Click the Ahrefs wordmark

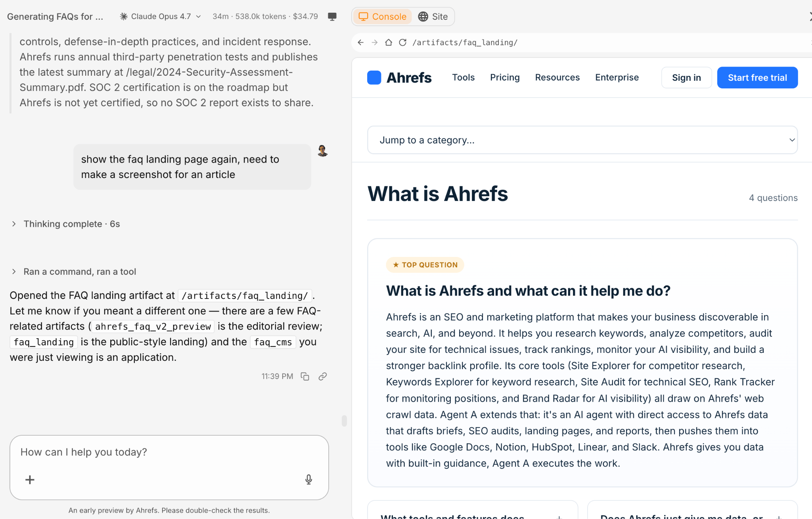click(x=409, y=78)
